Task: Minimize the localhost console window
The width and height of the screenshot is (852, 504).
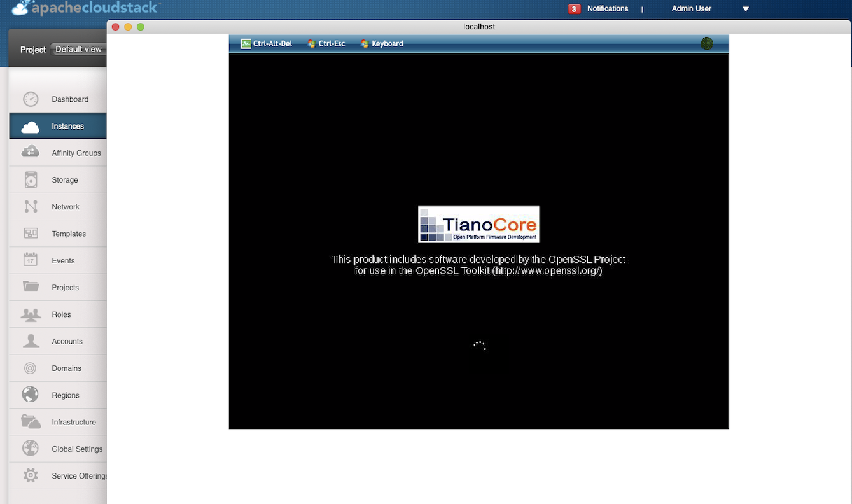Action: (128, 27)
